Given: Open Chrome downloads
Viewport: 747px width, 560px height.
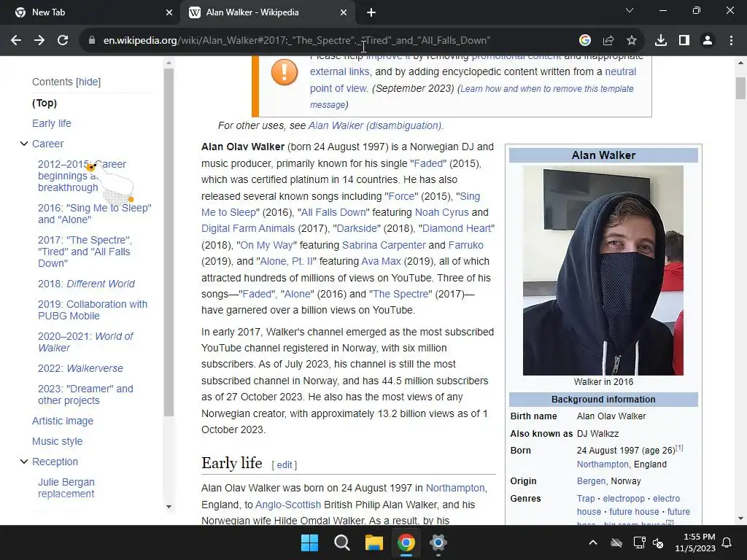Looking at the screenshot, I should 661,41.
